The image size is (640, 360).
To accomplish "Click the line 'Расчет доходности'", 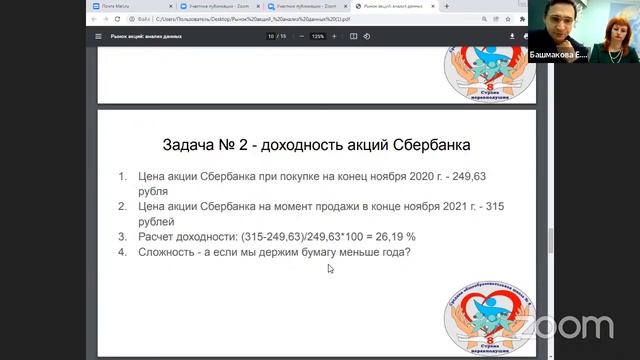I will (x=277, y=237).
